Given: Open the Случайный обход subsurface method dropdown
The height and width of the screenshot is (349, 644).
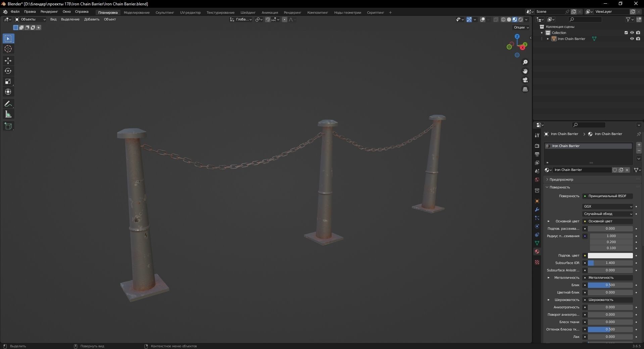Looking at the screenshot, I should pos(608,214).
